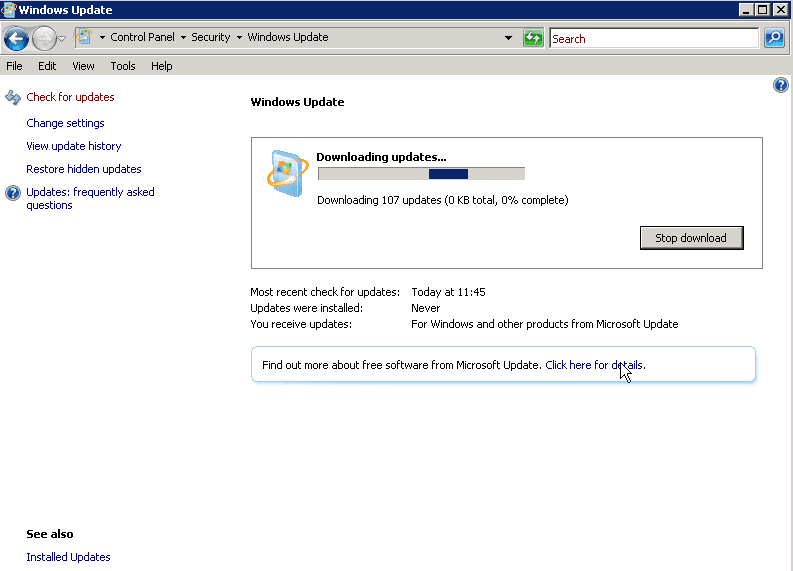The image size is (793, 571).
Task: Open Restore hidden updates link
Action: (83, 169)
